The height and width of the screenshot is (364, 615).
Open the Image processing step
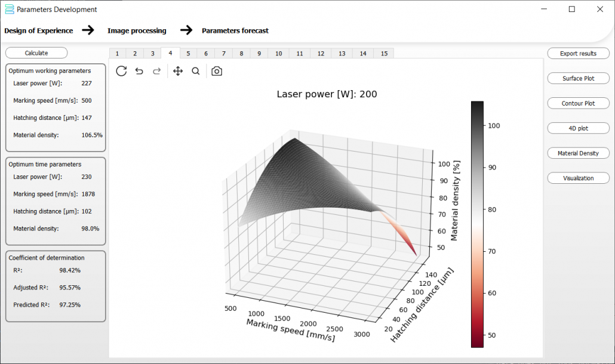137,30
